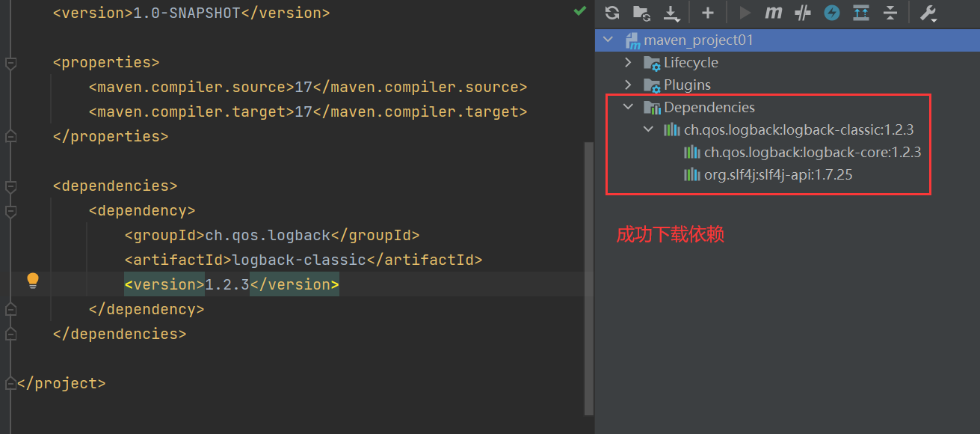Screen dimensions: 980x434
Task: Toggle Offline Mode in Maven toolbar
Action: click(x=803, y=13)
